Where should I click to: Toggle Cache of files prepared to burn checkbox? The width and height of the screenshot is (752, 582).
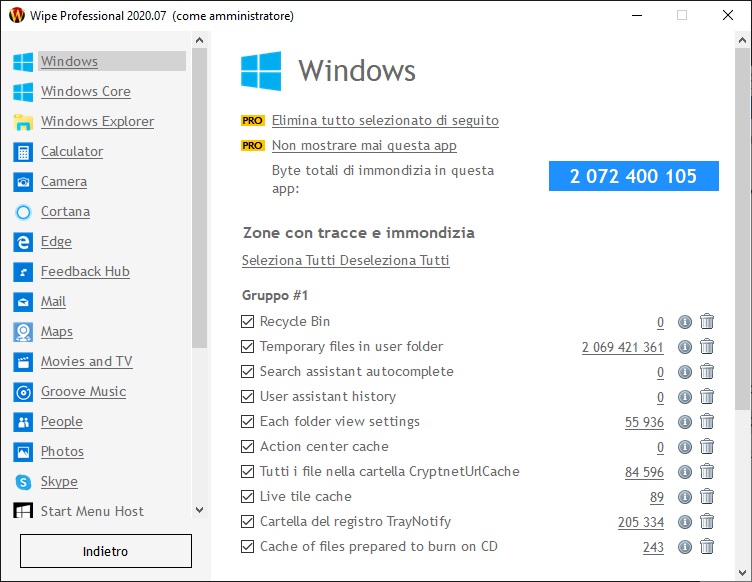pos(247,546)
